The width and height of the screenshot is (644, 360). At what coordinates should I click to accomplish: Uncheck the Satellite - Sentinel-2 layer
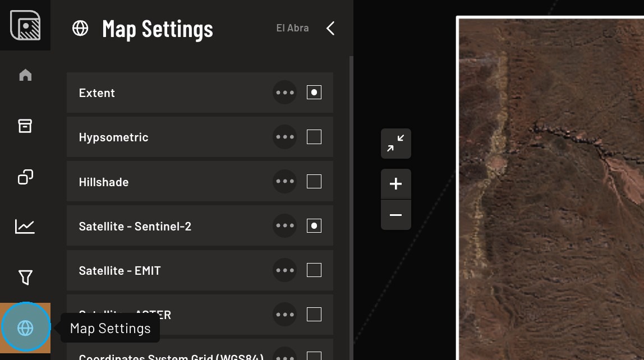pos(314,226)
